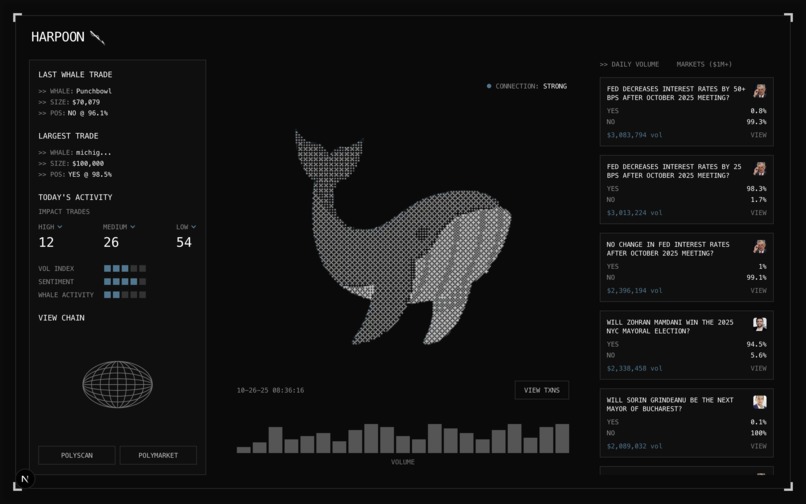Open the POLYSCAN button
The width and height of the screenshot is (806, 504).
[77, 455]
